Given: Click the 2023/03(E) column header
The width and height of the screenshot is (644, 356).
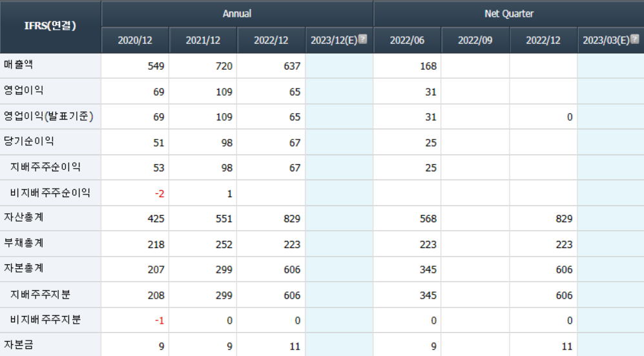Looking at the screenshot, I should click(610, 40).
